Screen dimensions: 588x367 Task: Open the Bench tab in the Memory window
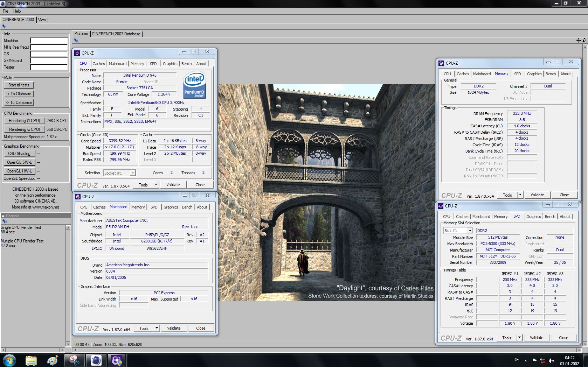(551, 74)
